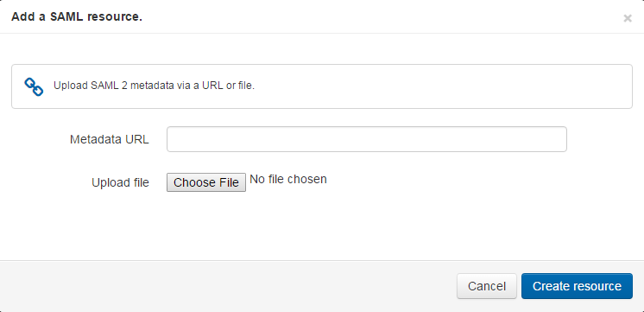Click empty space inside the info panel box
The width and height of the screenshot is (644, 312).
444,86
